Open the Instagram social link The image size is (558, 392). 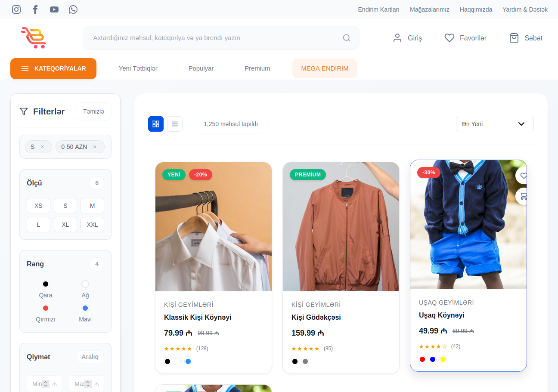pyautogui.click(x=16, y=9)
